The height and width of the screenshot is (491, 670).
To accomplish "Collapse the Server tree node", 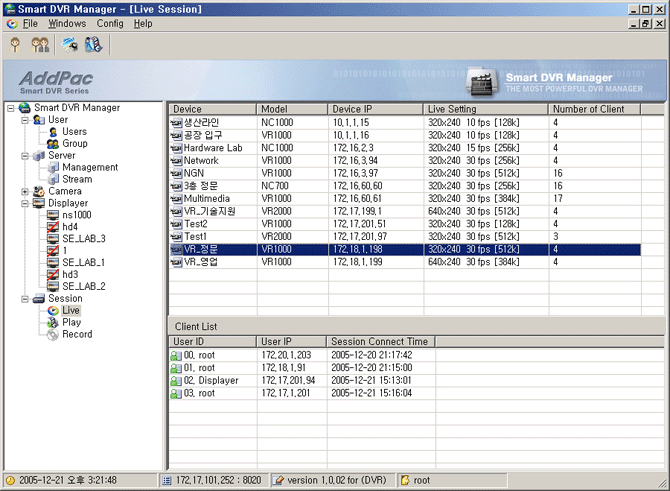I will [25, 156].
